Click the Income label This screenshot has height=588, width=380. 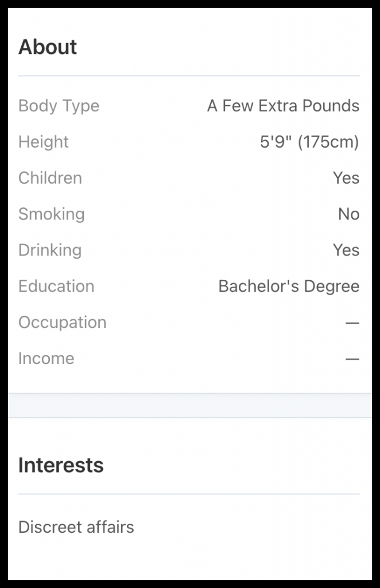tap(46, 359)
